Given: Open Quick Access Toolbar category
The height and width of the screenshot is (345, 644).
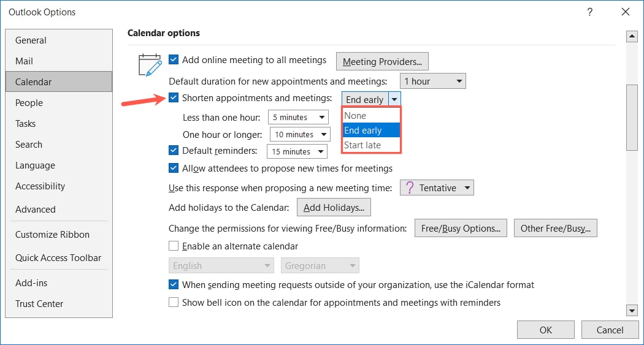Looking at the screenshot, I should pos(59,257).
